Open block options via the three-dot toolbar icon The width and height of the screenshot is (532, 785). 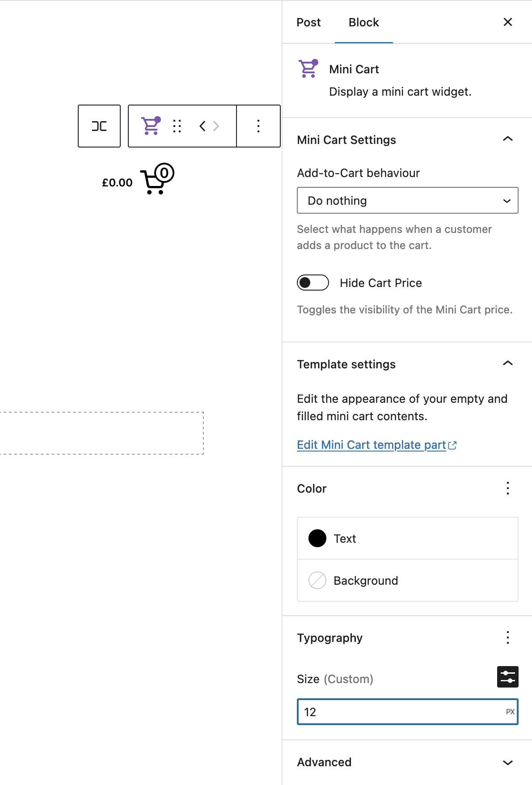pos(258,126)
